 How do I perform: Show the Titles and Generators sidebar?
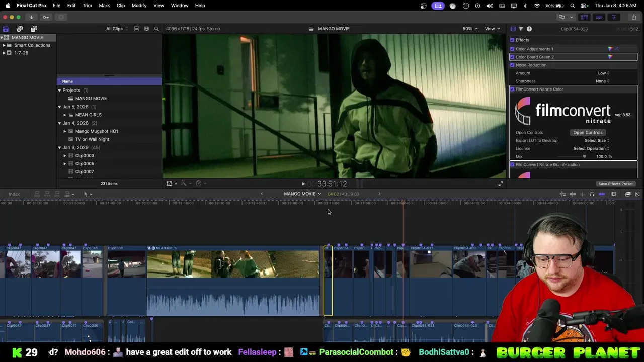[x=34, y=29]
